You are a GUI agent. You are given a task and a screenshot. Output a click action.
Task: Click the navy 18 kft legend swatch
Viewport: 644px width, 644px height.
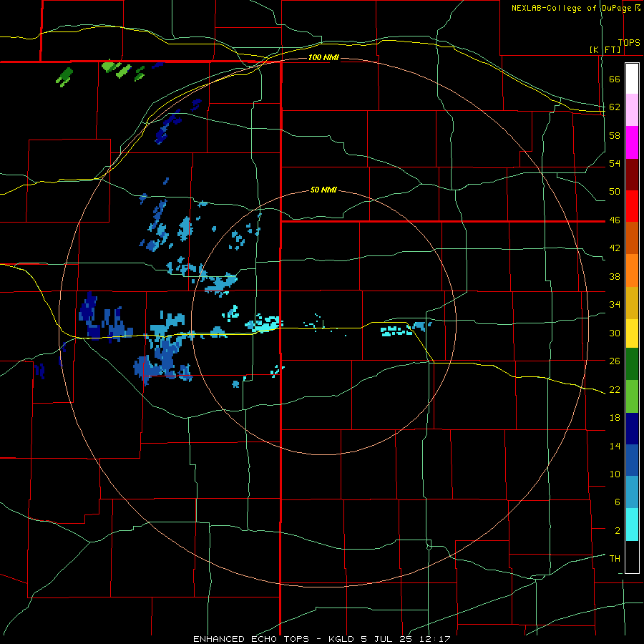click(x=632, y=429)
